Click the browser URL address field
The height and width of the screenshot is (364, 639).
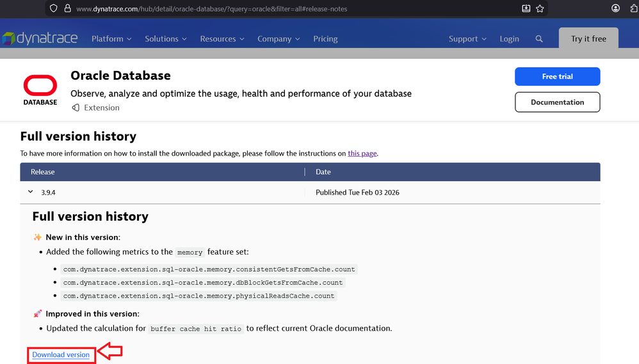295,8
